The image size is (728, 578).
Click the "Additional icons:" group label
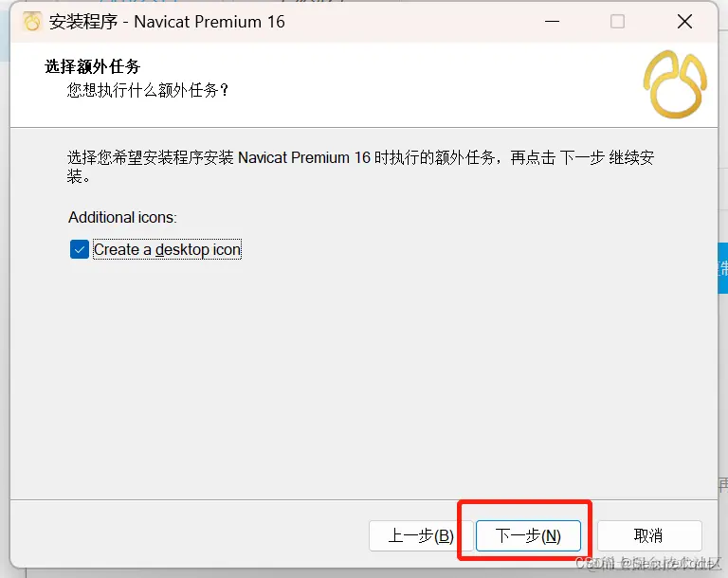(122, 217)
